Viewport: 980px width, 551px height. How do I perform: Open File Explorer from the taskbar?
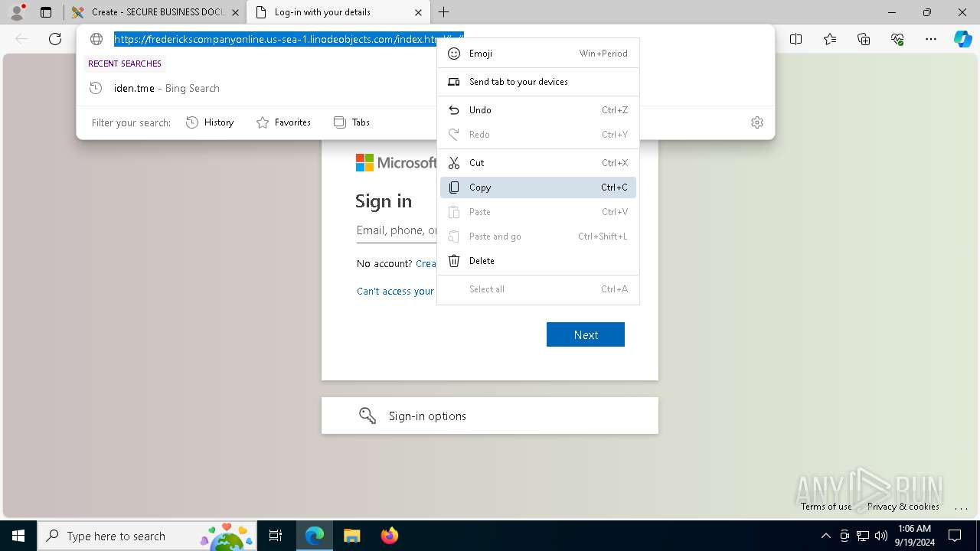pos(351,536)
